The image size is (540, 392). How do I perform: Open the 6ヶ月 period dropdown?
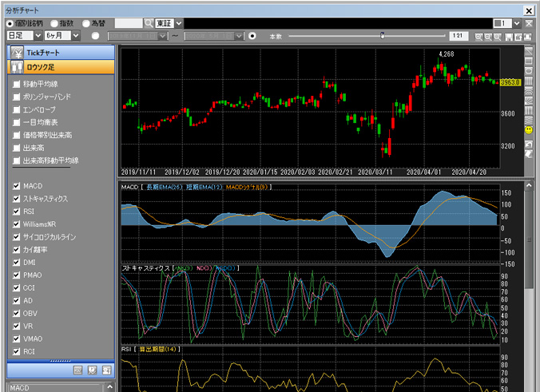(x=76, y=35)
